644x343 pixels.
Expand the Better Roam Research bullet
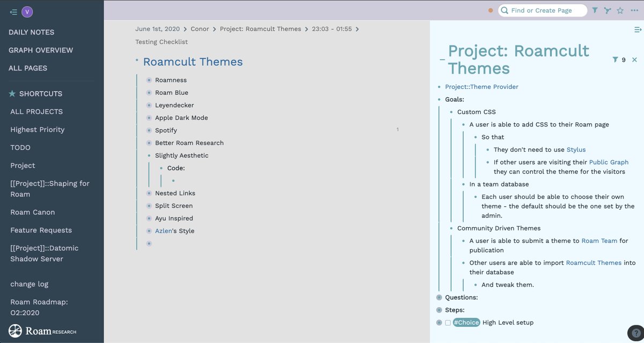(149, 143)
